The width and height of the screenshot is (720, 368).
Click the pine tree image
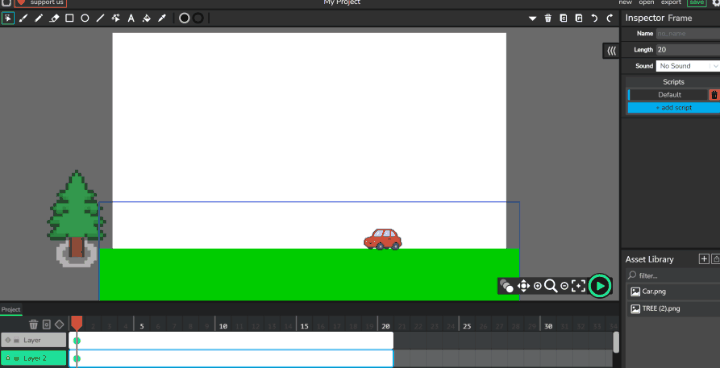click(x=76, y=218)
